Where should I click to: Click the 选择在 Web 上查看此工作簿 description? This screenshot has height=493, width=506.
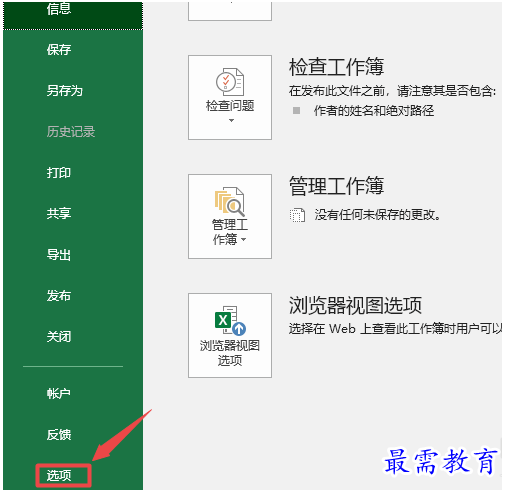[395, 329]
